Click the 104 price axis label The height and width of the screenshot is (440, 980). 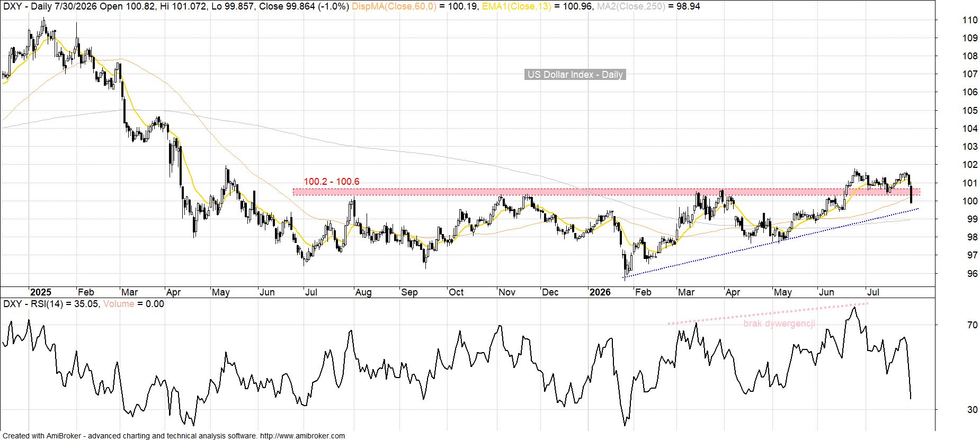[970, 129]
